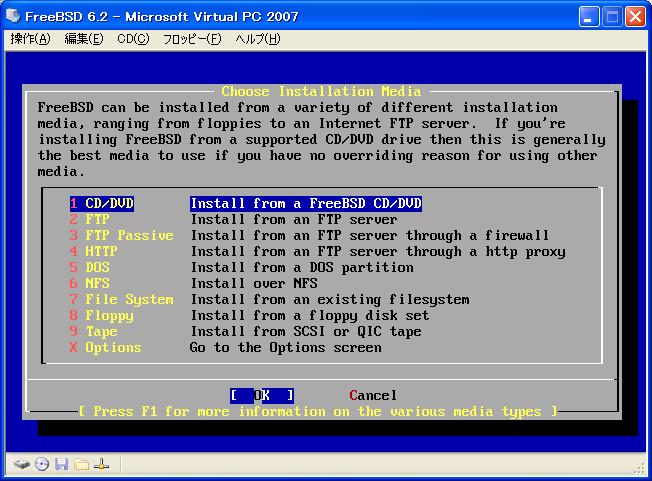Image resolution: width=652 pixels, height=481 pixels.
Task: Select the 3 FTP Passive option
Action: pyautogui.click(x=121, y=235)
